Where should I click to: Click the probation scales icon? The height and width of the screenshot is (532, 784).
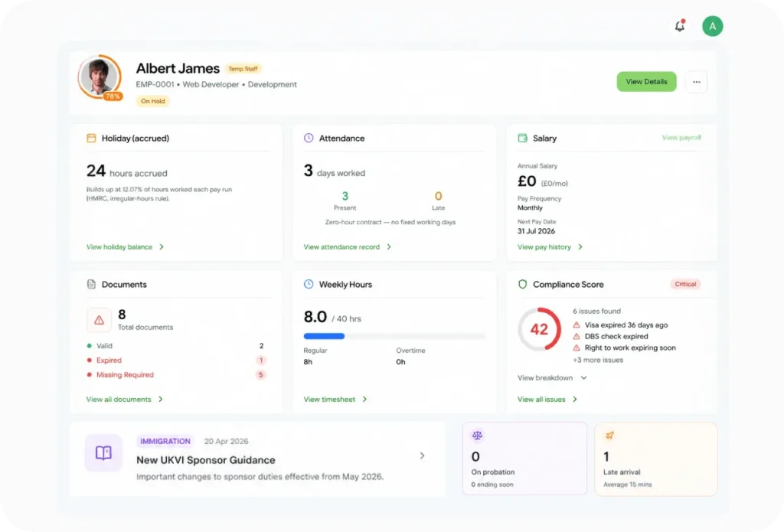478,436
